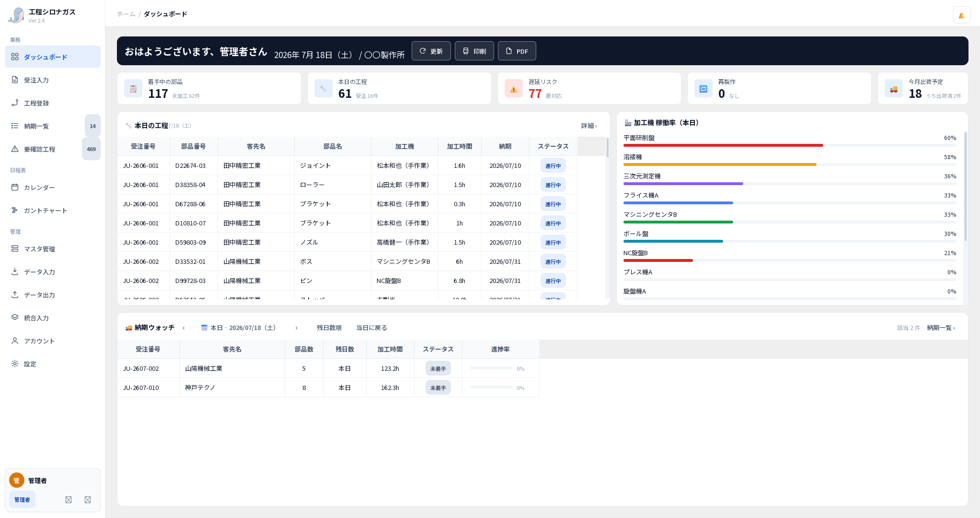
Task: Go to next day in 納期ウォッチ
Action: coord(296,328)
